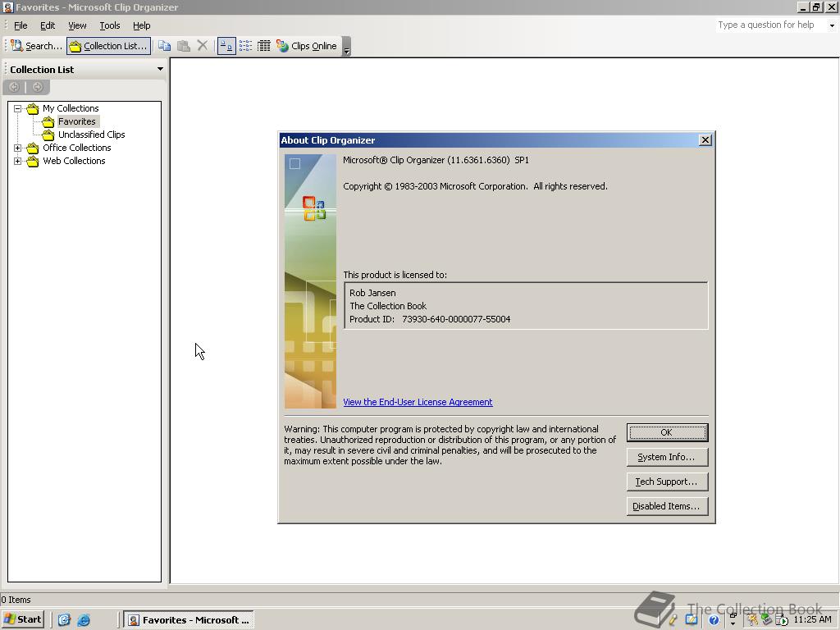840x630 pixels.
Task: Launch Outlook Express from quick launch
Action: pos(65,620)
